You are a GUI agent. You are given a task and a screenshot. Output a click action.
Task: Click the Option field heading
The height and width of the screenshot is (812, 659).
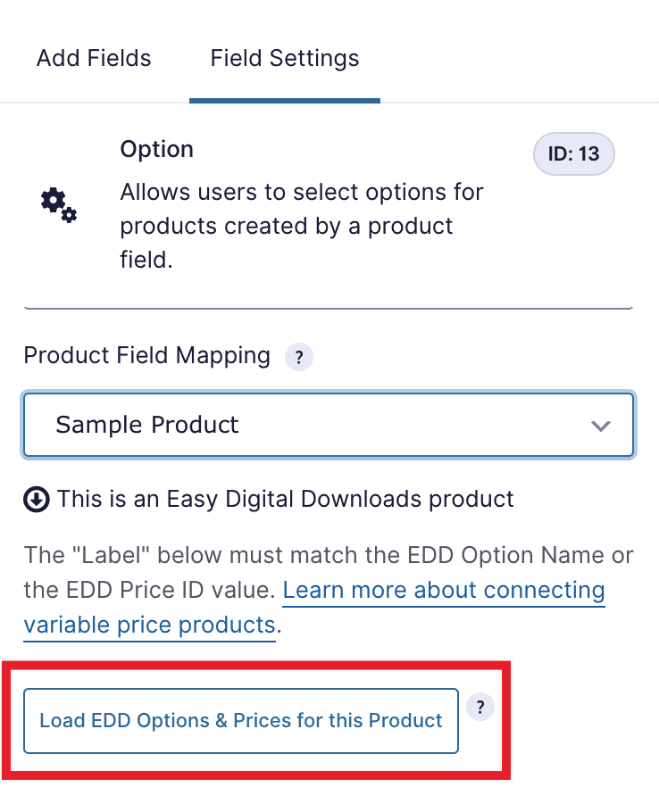(157, 149)
